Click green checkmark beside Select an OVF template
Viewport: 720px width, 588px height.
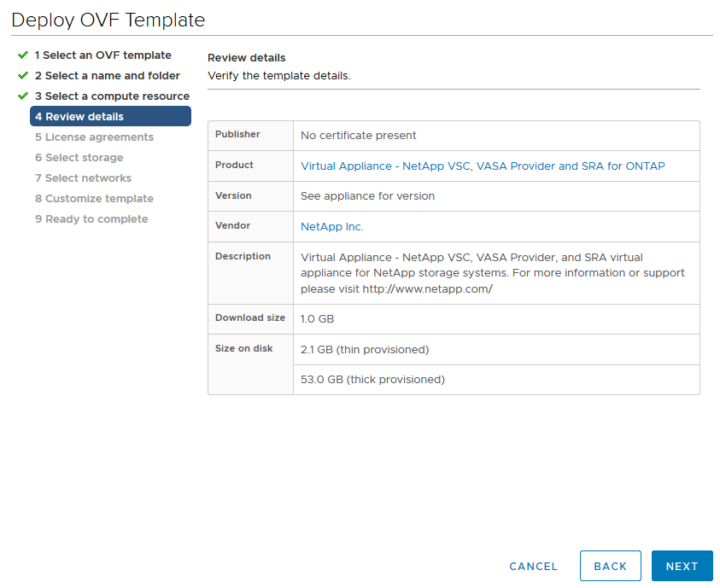[23, 55]
